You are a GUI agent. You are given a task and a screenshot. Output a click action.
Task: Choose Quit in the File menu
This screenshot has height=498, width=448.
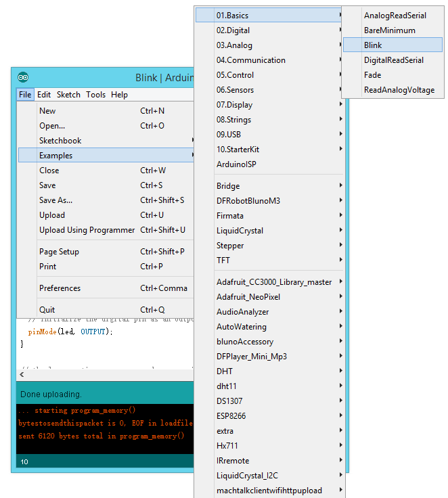pos(106,310)
